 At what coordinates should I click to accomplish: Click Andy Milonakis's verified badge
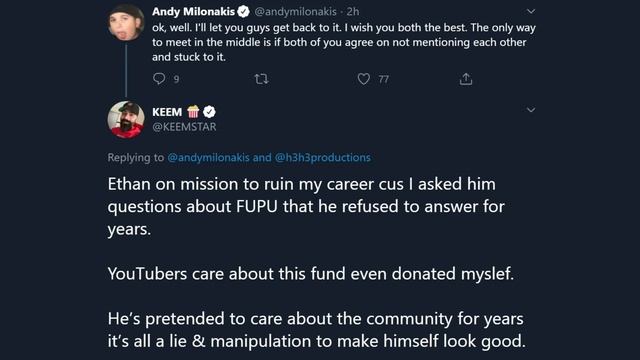(244, 11)
